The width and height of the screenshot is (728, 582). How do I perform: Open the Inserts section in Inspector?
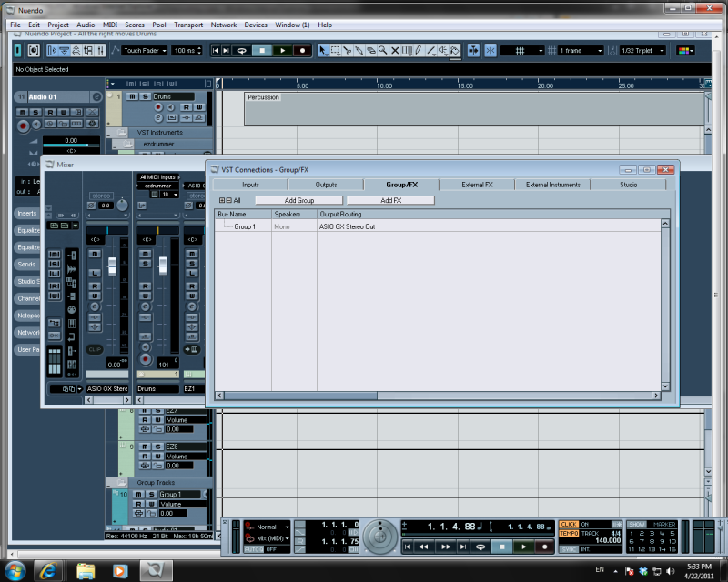(26, 213)
